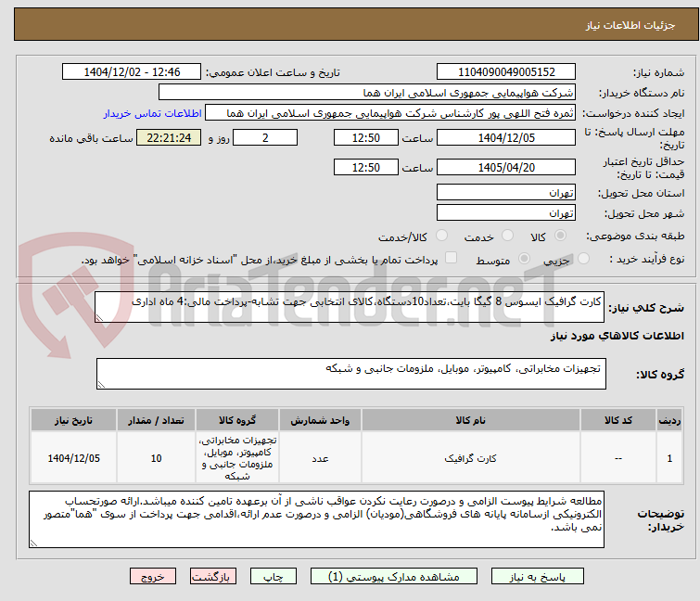Click the واحد شمارش column header
This screenshot has width=700, height=601.
320,420
